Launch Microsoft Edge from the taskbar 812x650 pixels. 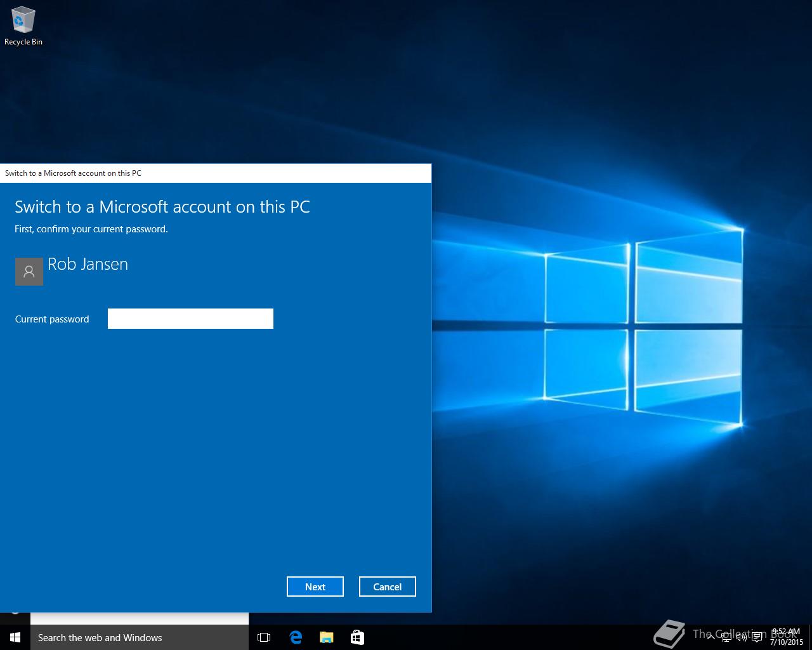[296, 637]
